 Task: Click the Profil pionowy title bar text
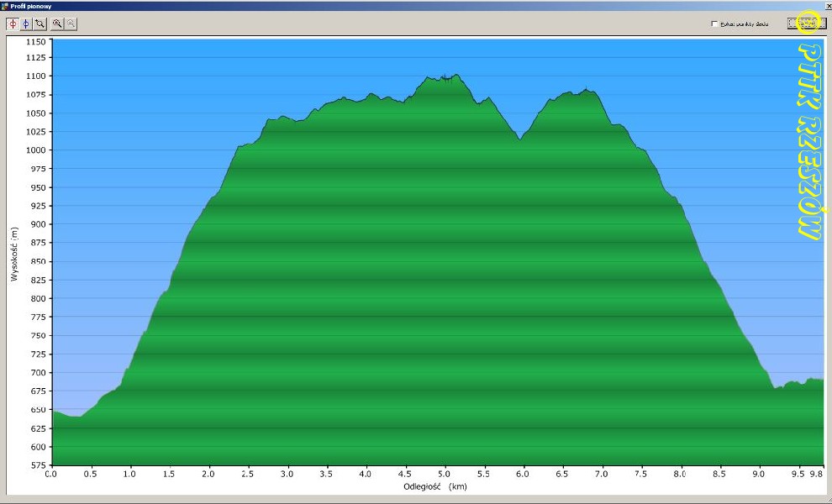tap(33, 6)
